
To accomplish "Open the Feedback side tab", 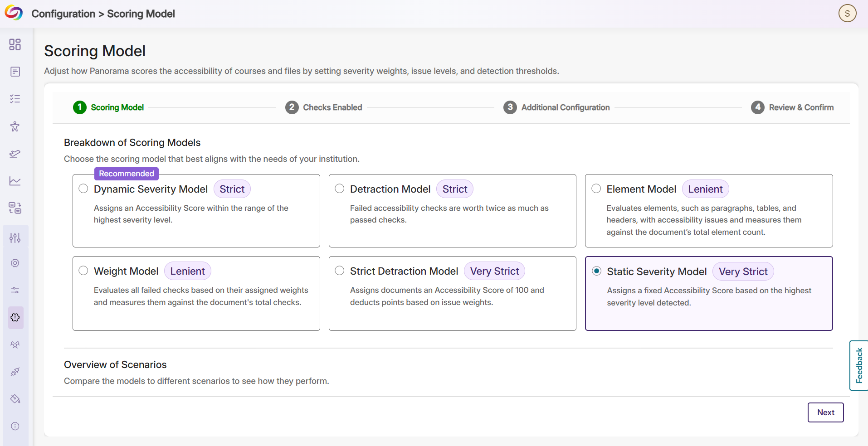I will coord(858,365).
